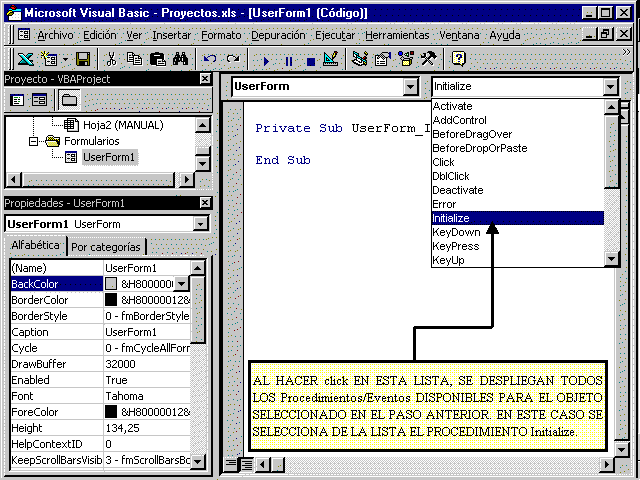Click the BorderColor black color swatch
This screenshot has width=640, height=480.
pos(111,300)
